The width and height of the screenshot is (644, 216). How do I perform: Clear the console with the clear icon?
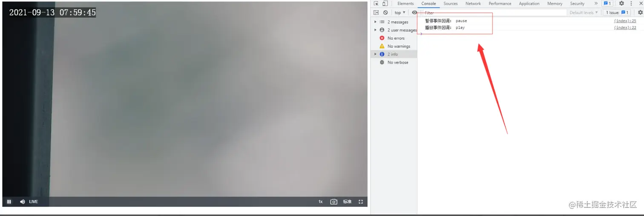(x=385, y=12)
